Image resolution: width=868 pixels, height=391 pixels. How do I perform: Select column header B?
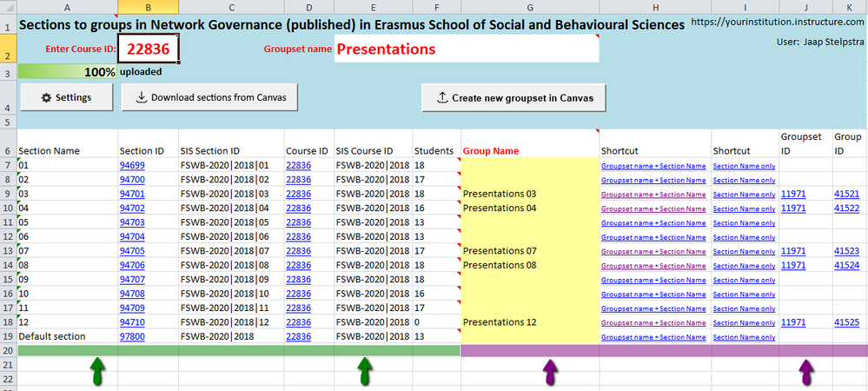148,7
